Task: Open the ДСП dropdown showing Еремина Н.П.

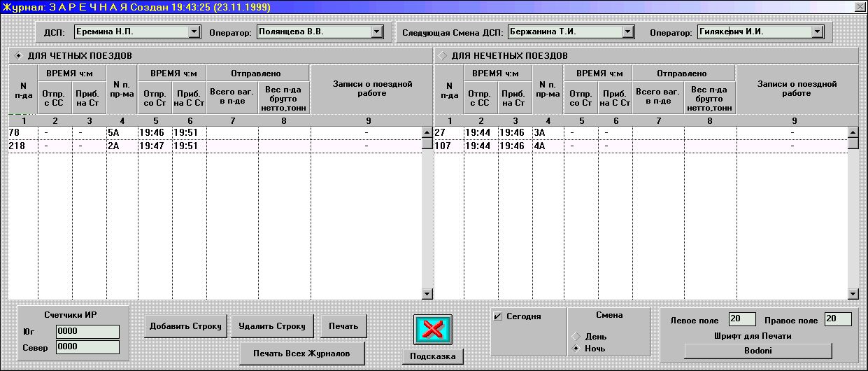Action: click(x=194, y=32)
